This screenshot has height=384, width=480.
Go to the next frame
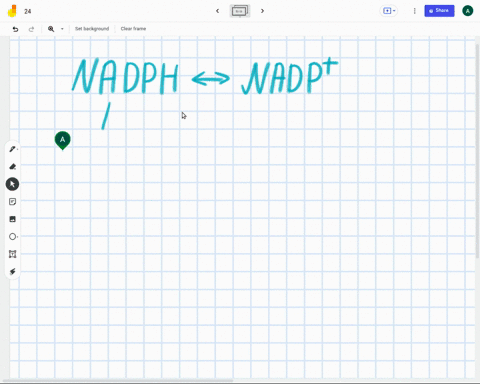262,11
